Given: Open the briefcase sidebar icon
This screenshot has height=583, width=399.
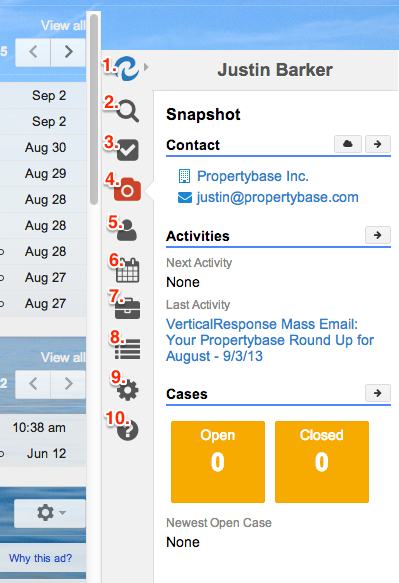Looking at the screenshot, I should click(x=128, y=308).
